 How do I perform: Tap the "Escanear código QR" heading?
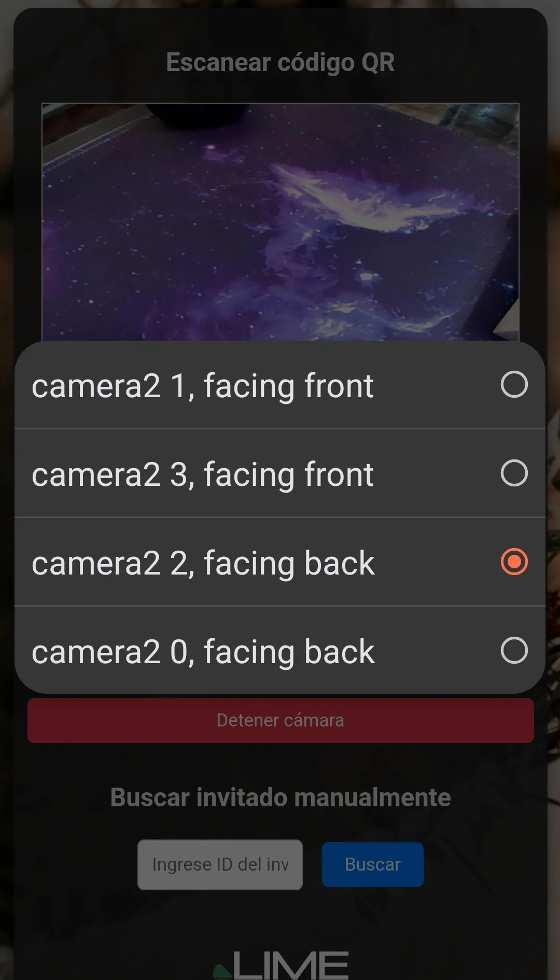click(x=280, y=62)
